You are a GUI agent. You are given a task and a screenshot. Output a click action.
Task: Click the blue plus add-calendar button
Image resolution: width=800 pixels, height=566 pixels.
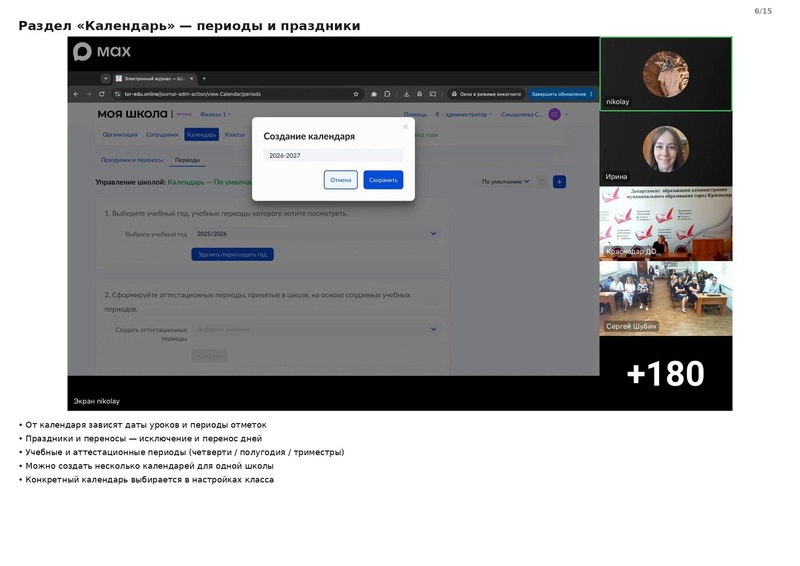[x=559, y=182]
